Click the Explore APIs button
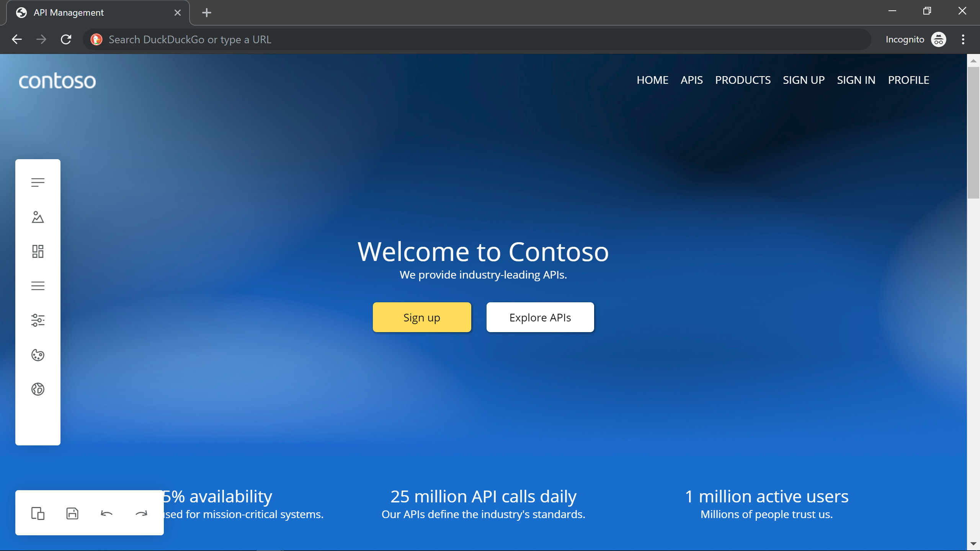 540,317
